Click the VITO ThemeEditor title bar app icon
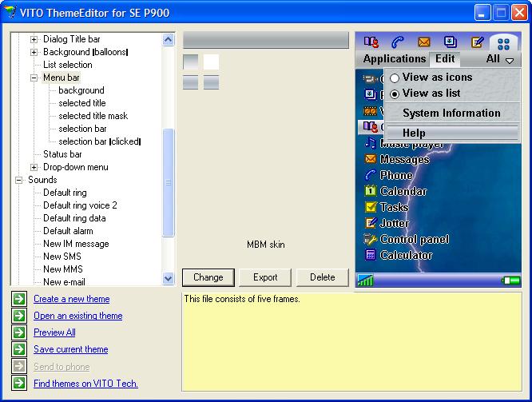532x402 pixels. point(10,13)
